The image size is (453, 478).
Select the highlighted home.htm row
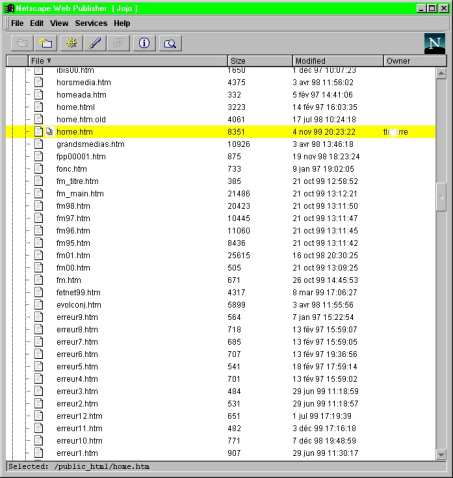(220, 132)
